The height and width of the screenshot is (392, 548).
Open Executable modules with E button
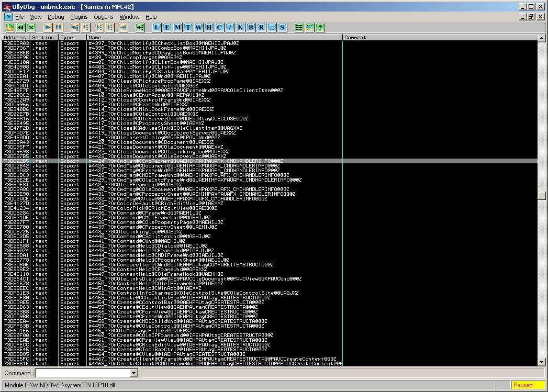coord(167,27)
